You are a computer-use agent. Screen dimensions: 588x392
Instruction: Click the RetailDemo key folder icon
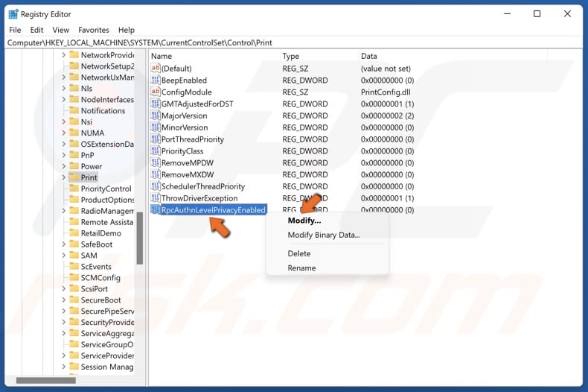coord(74,233)
